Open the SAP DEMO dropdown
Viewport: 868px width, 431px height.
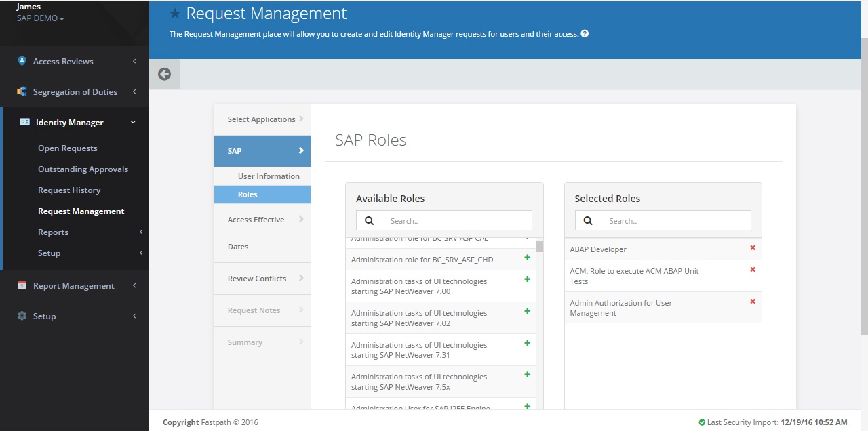pyautogui.click(x=41, y=18)
